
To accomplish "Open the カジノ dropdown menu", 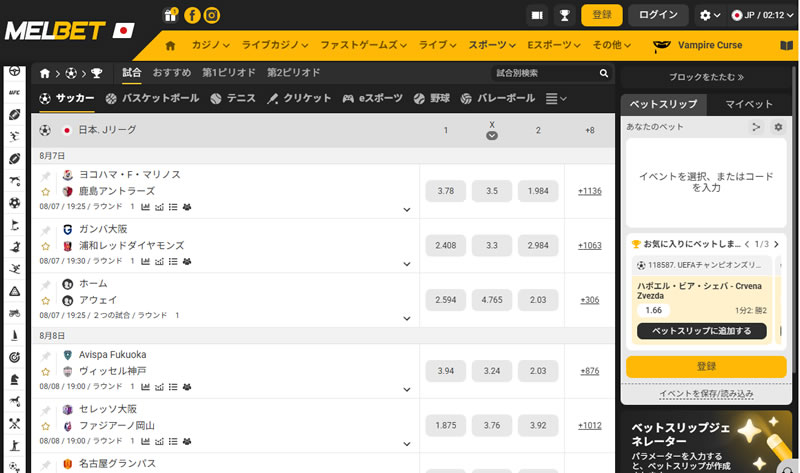I will (210, 45).
